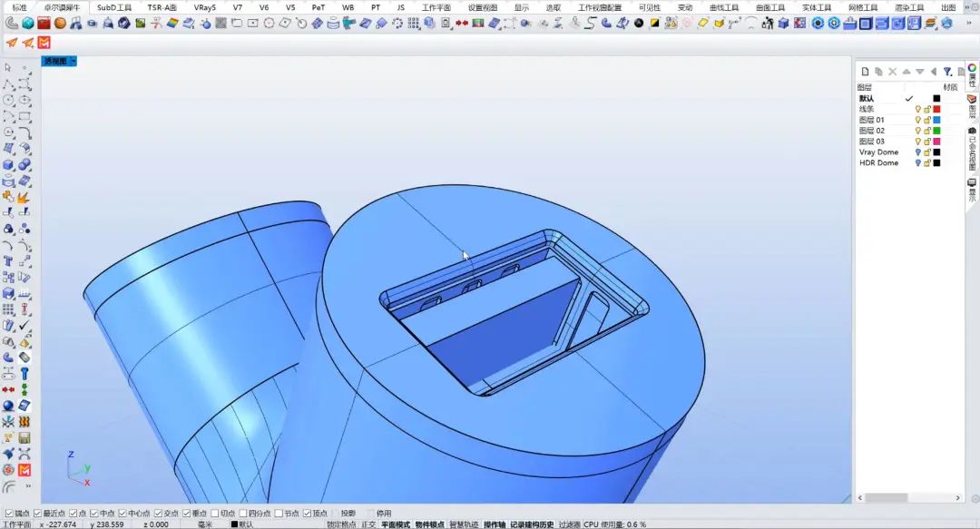The width and height of the screenshot is (980, 529).
Task: Click the gear icon in top toolbar
Action: 818,23
